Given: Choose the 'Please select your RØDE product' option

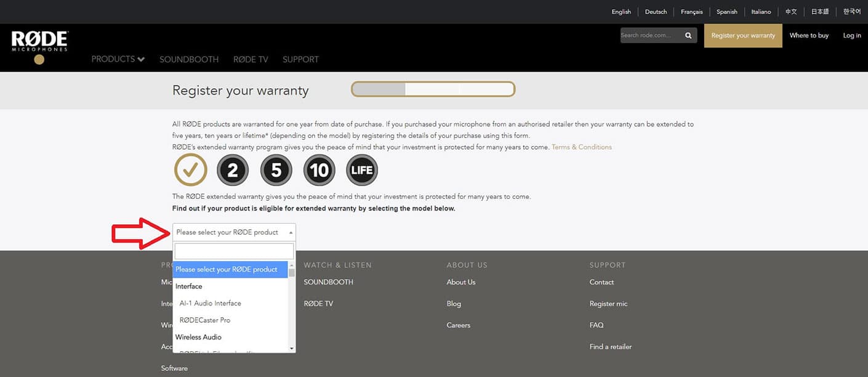Looking at the screenshot, I should [x=230, y=269].
